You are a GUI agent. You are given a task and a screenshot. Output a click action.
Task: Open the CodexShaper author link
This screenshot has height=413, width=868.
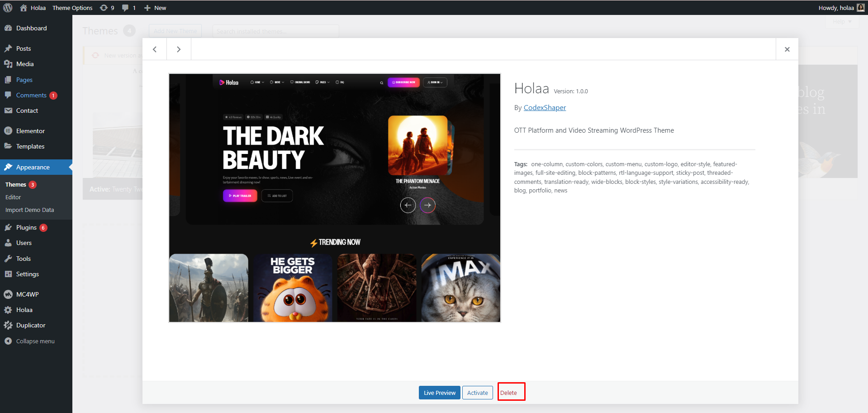tap(545, 107)
